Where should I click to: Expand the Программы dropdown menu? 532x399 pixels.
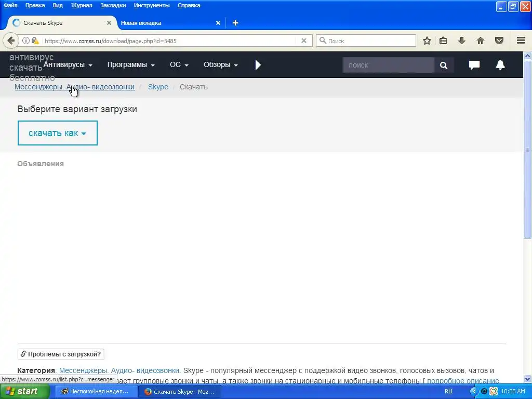tap(131, 64)
